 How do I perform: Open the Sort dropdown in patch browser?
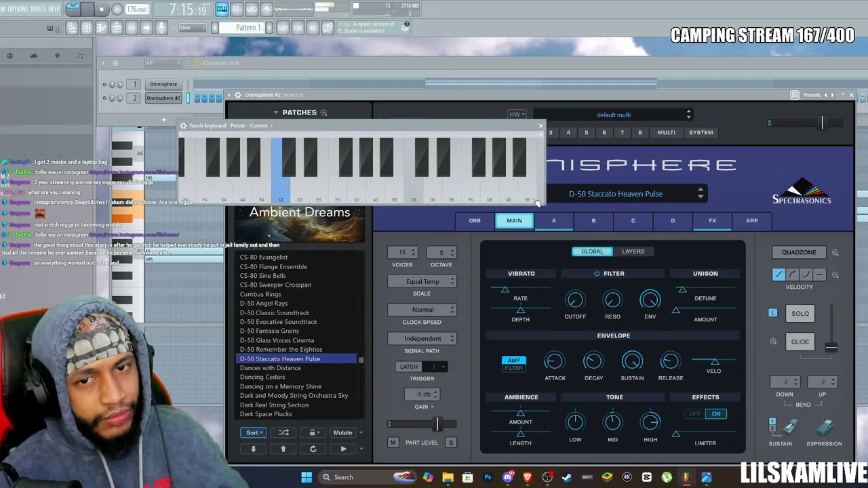pos(253,432)
